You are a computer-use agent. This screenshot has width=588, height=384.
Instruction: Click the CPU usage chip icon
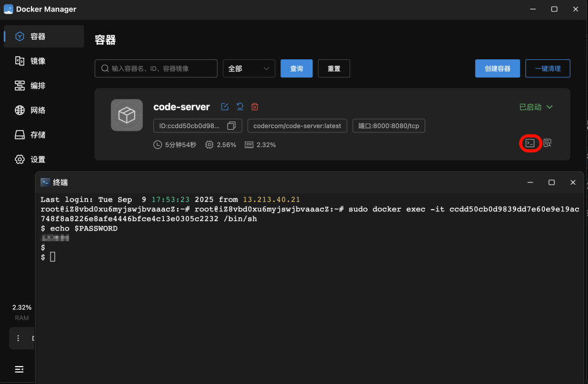pos(209,145)
